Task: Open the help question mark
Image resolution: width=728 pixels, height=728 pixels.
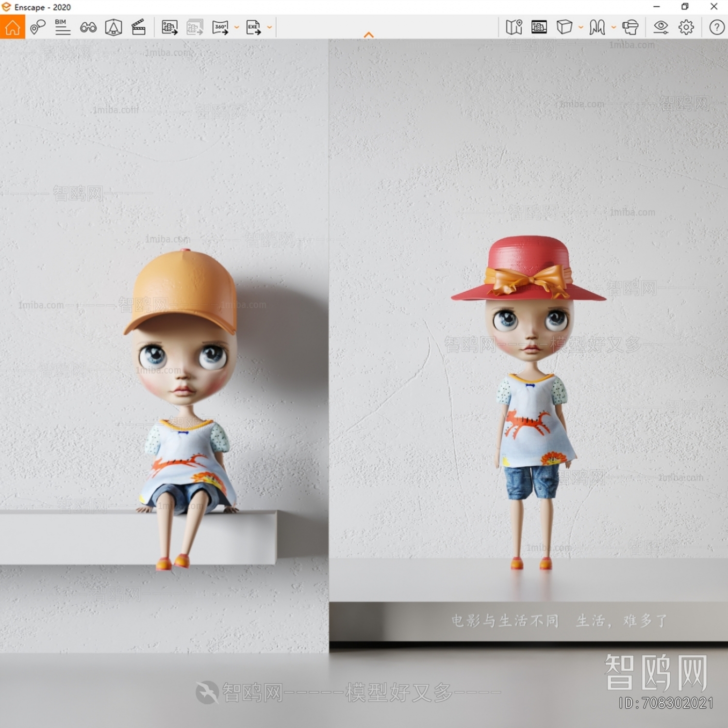Action: tap(717, 27)
